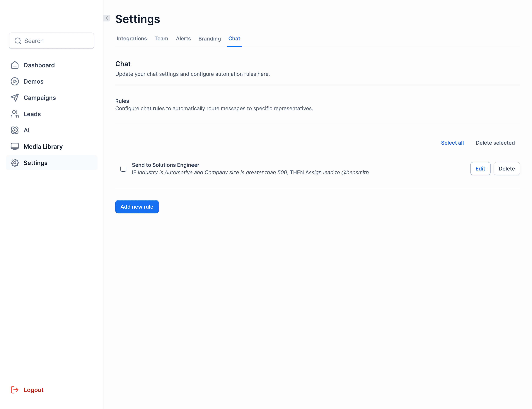Click the Select all link
The image size is (532, 409).
click(x=452, y=143)
